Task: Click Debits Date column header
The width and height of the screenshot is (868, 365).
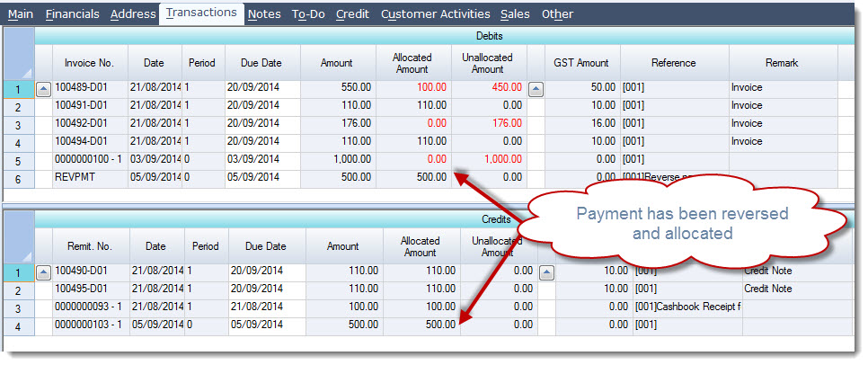Action: 154,63
